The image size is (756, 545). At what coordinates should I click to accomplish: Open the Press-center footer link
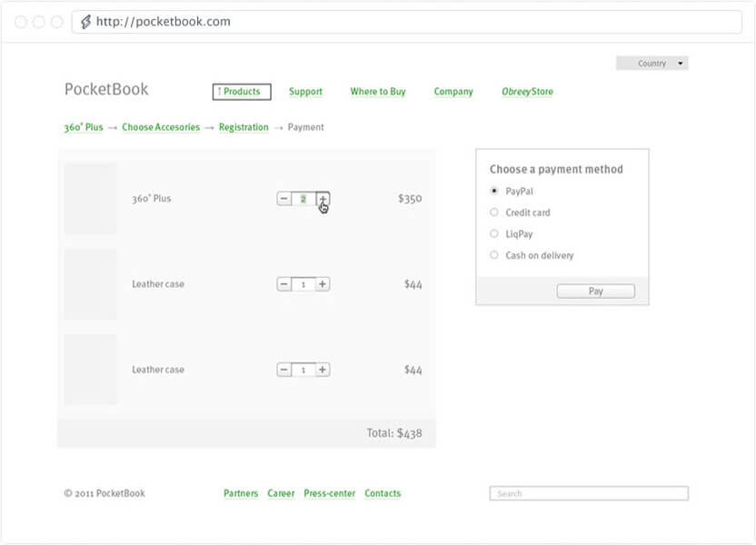click(329, 494)
